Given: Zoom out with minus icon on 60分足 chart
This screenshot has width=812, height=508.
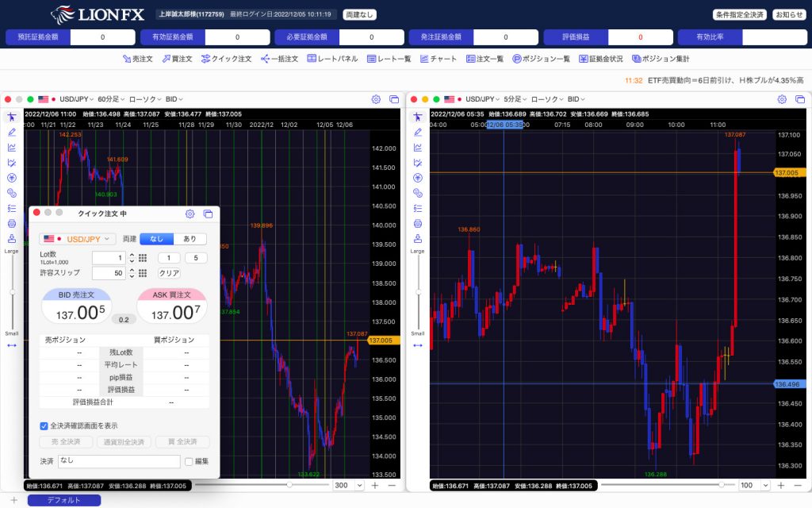Looking at the screenshot, I should (x=392, y=485).
